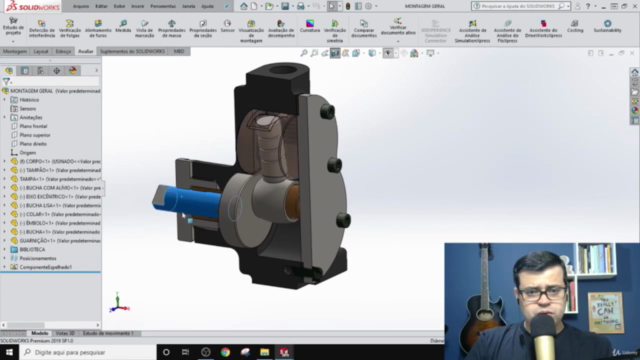The width and height of the screenshot is (640, 360).
Task: Click Verificar documento ativo
Action: (x=398, y=26)
